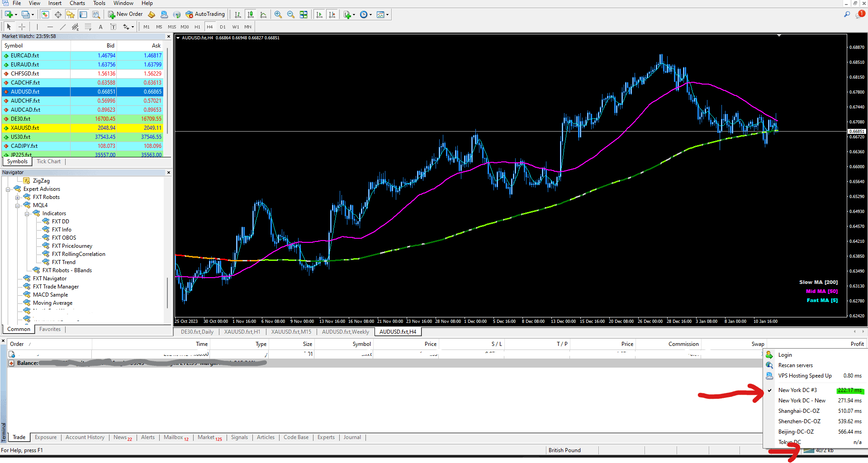Zoom in on the chart
The height and width of the screenshot is (463, 868).
click(278, 14)
